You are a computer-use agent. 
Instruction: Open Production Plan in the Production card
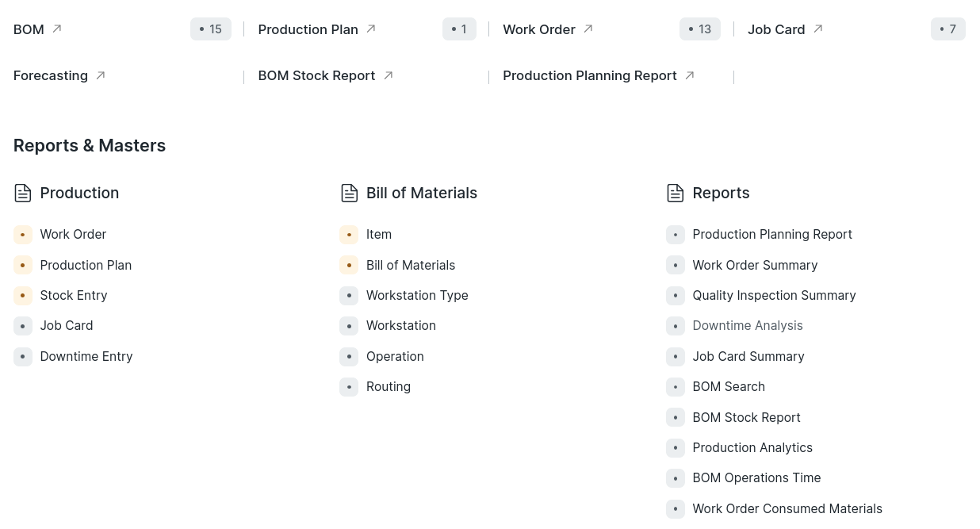[86, 265]
